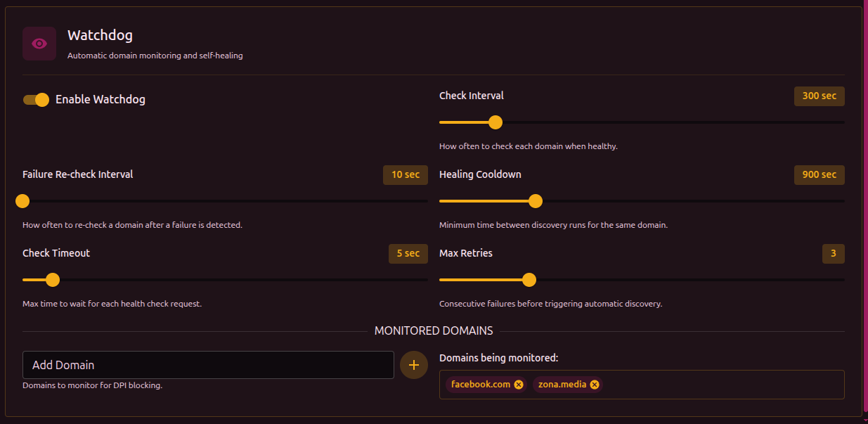This screenshot has width=868, height=424.
Task: Click the plus button to add domain
Action: click(414, 365)
